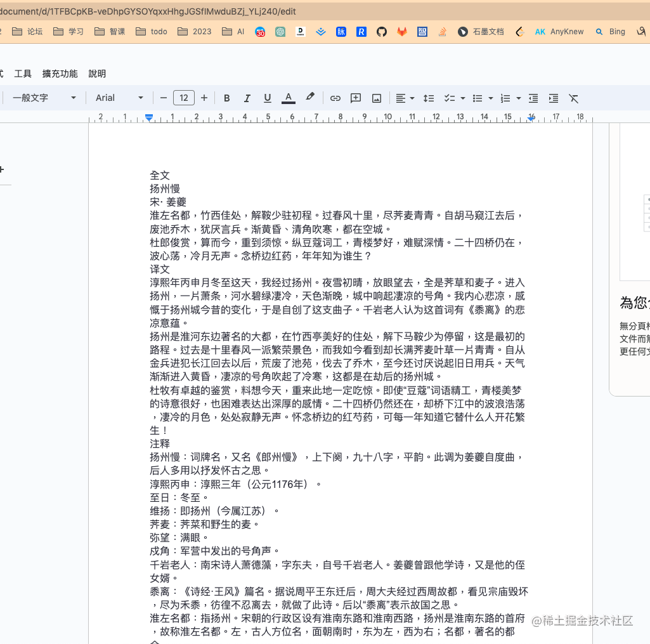650x644 pixels.
Task: Click the 译文 heading line
Action: [160, 269]
